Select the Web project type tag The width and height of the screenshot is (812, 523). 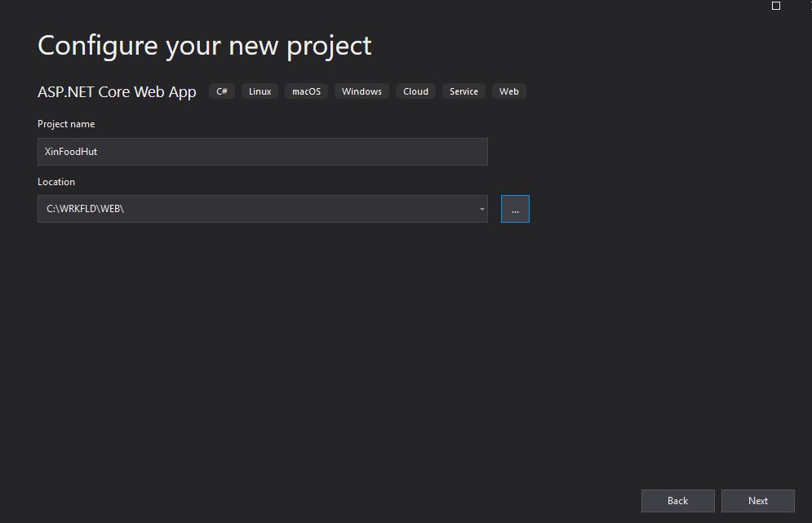tap(509, 91)
